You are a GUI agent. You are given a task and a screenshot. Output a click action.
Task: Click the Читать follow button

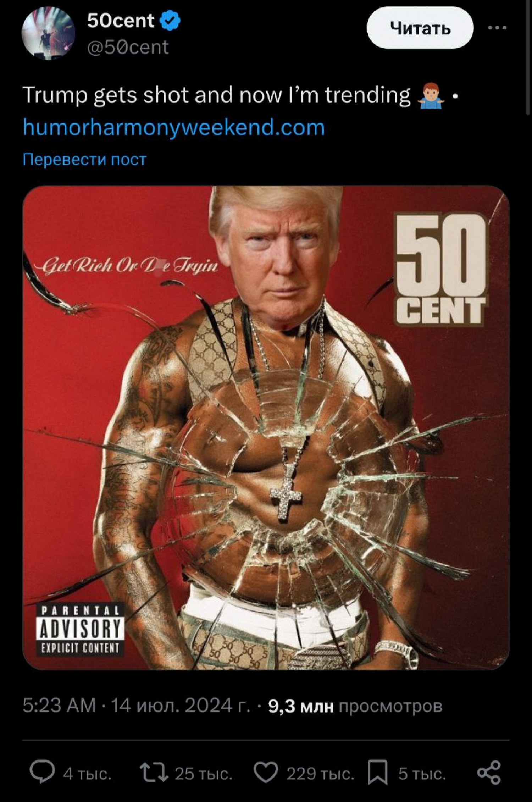[x=420, y=28]
